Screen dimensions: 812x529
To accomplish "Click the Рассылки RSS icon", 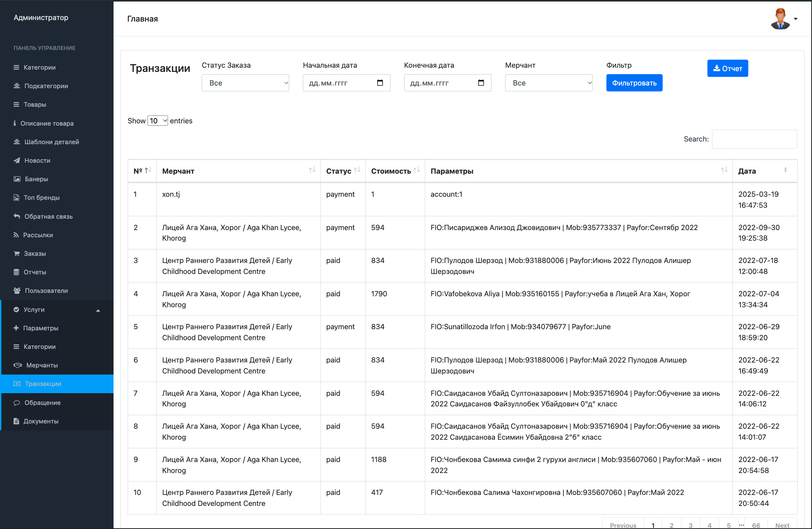I will [x=16, y=235].
